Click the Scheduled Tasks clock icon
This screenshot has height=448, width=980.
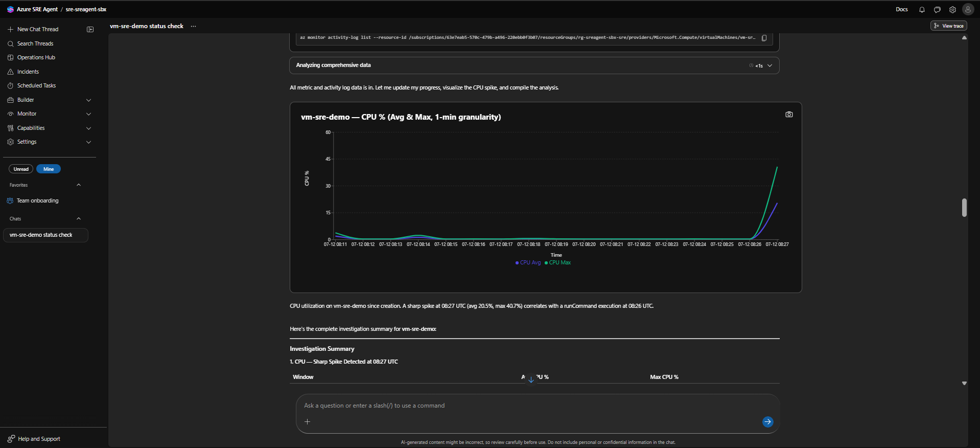click(x=10, y=85)
